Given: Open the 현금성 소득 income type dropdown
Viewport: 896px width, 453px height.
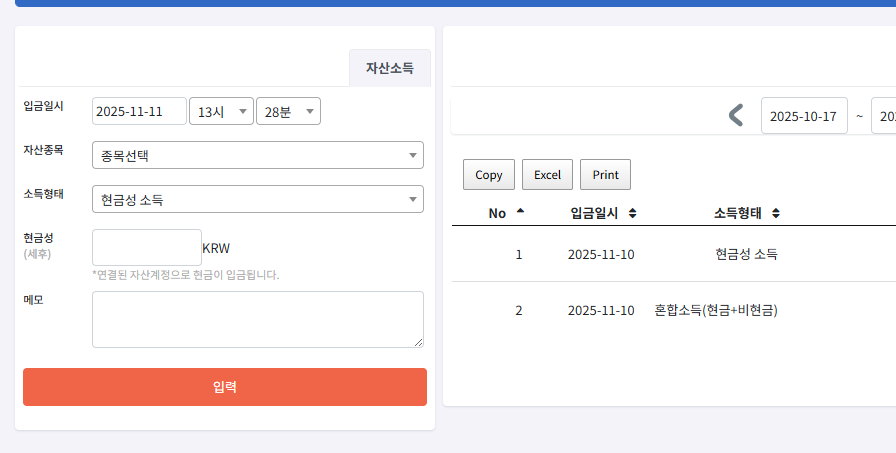Looking at the screenshot, I should click(257, 199).
